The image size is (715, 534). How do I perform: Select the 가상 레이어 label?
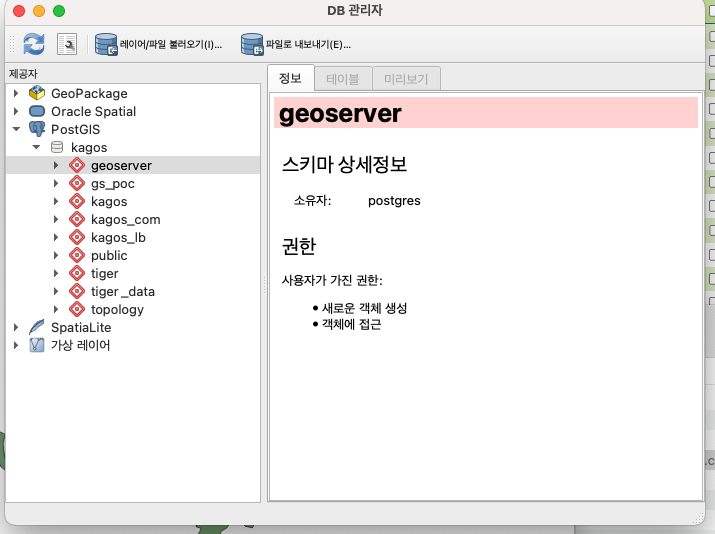coord(80,345)
